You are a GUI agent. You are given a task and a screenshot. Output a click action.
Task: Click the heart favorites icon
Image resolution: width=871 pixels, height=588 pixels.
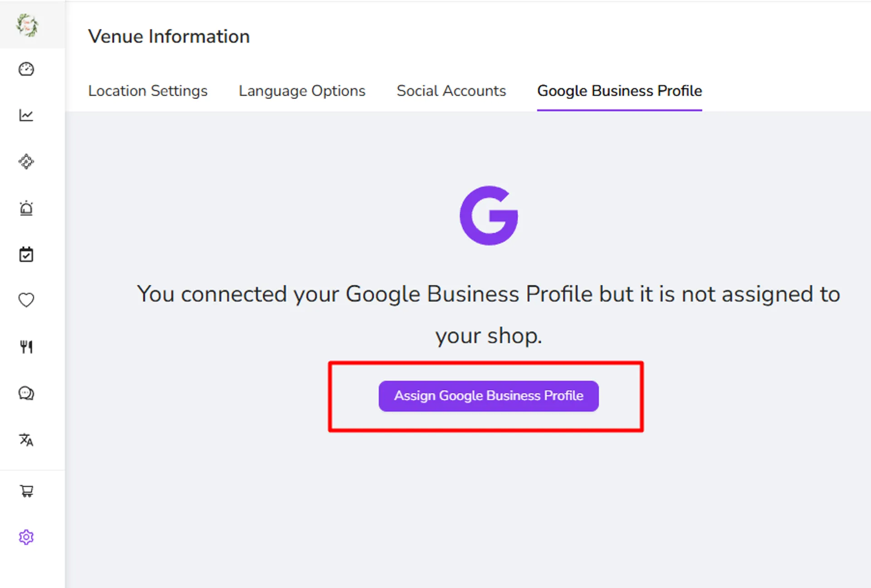point(26,300)
